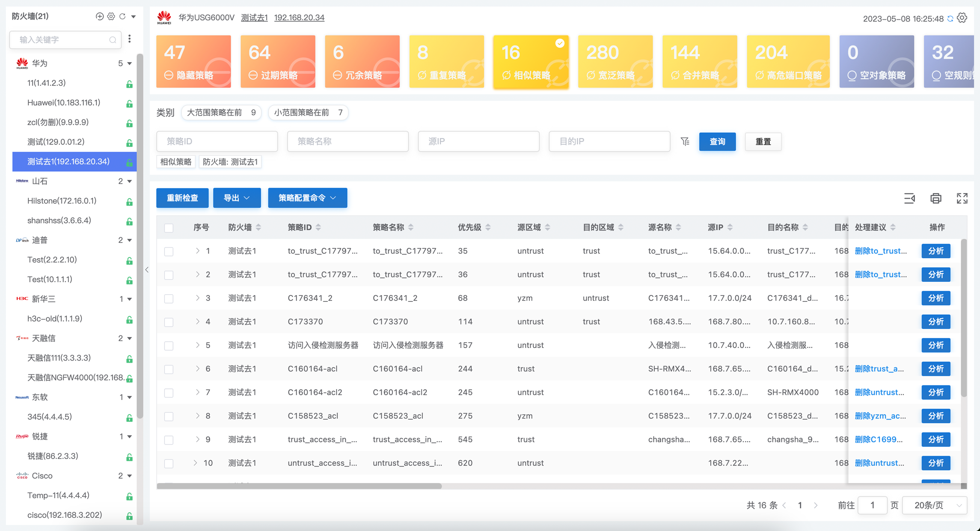Image resolution: width=980 pixels, height=531 pixels.
Task: Check row 5 访问入侵检测服务器 checkbox
Action: [x=169, y=346]
